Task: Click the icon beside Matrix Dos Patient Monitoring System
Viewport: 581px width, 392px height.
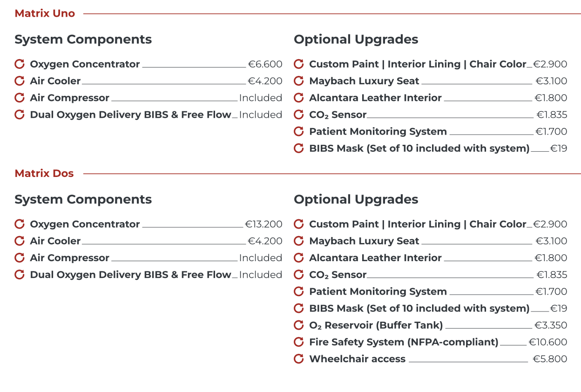Action: [x=299, y=291]
